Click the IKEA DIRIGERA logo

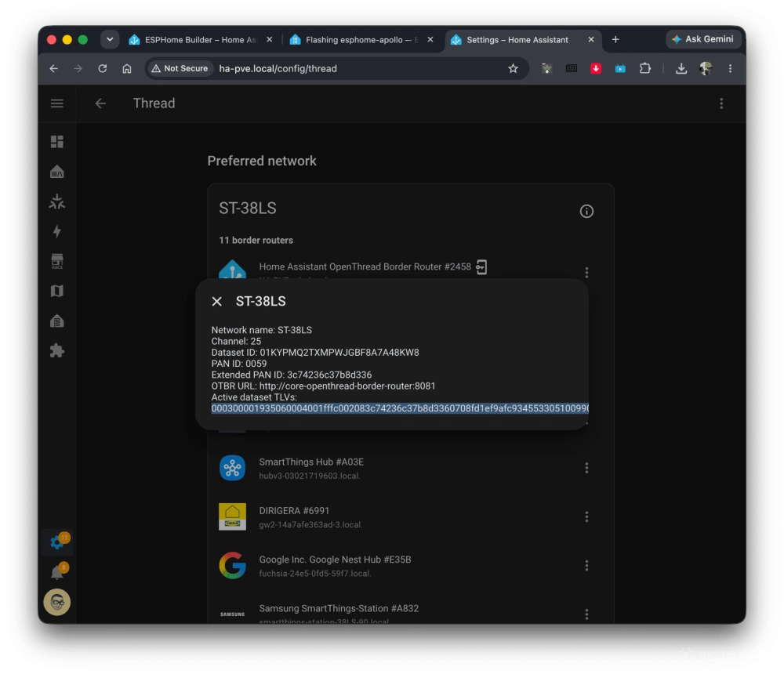(233, 516)
